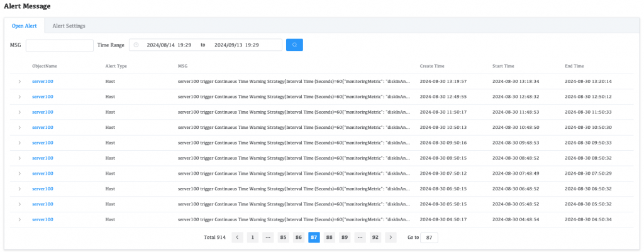The height and width of the screenshot is (252, 644).
Task: Expand the alert row created 13:19:57
Action: (x=19, y=82)
